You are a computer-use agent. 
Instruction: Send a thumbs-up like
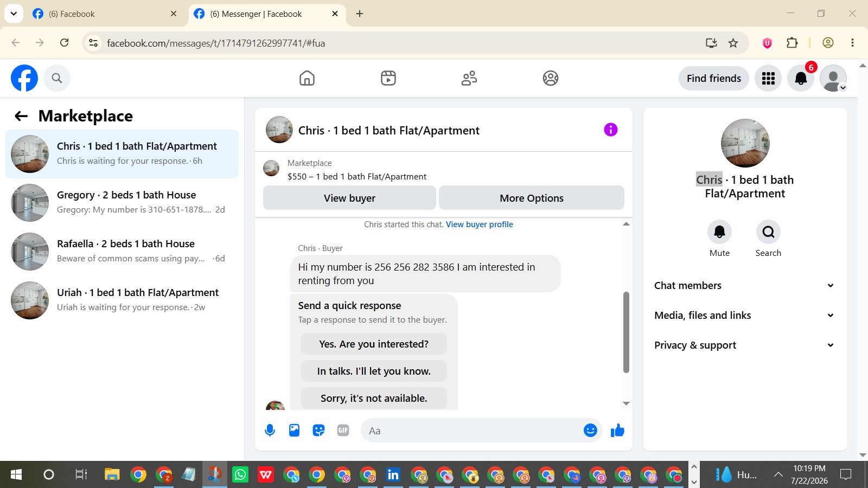(617, 431)
